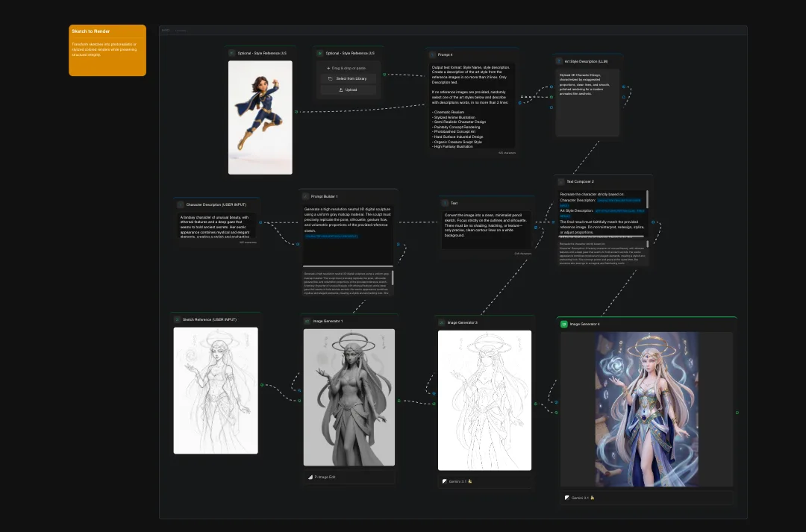Click the Prompt 4 node icon

click(x=432, y=54)
